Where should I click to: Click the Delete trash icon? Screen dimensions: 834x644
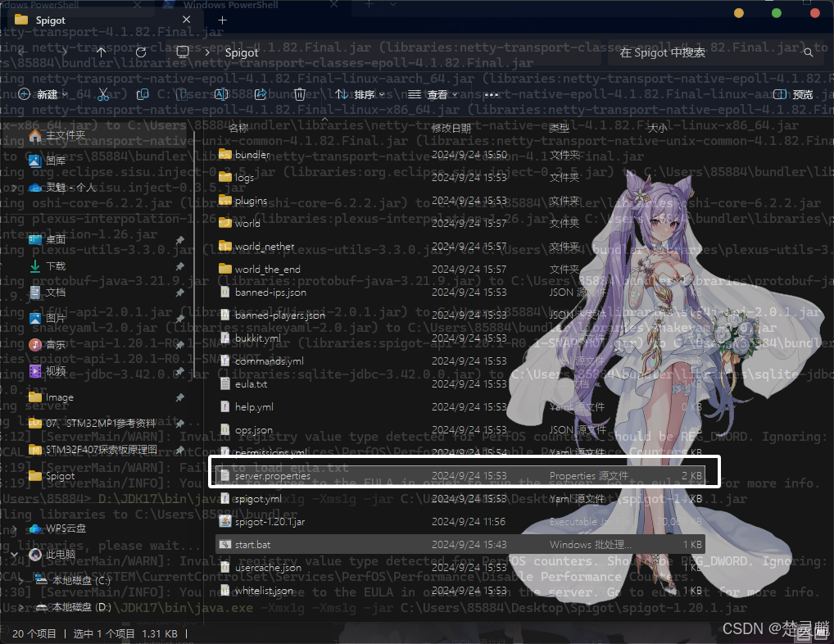[x=300, y=95]
